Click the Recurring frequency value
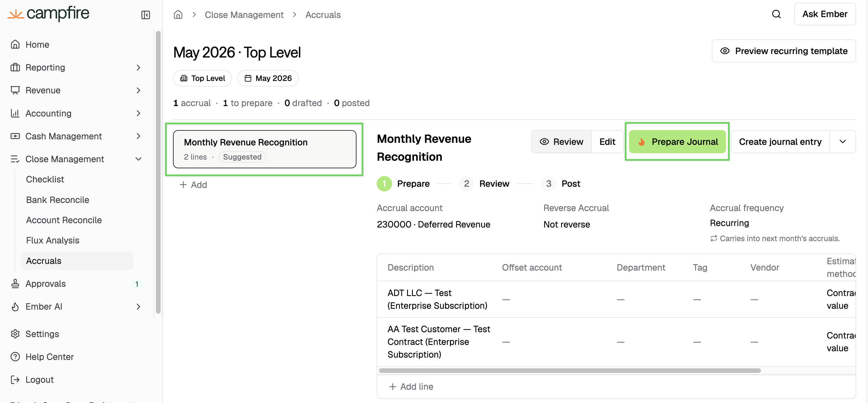The width and height of the screenshot is (868, 403). point(729,223)
